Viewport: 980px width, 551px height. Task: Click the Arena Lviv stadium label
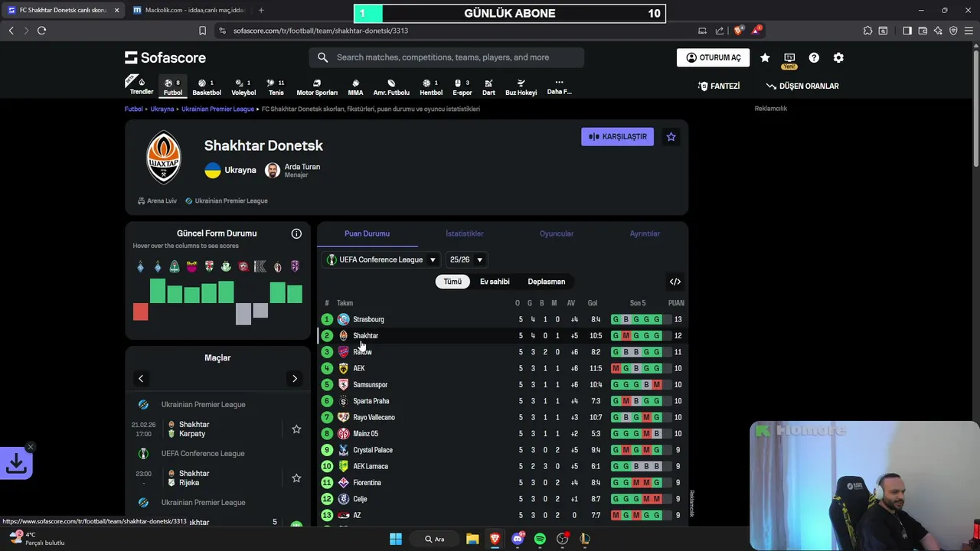pos(157,201)
